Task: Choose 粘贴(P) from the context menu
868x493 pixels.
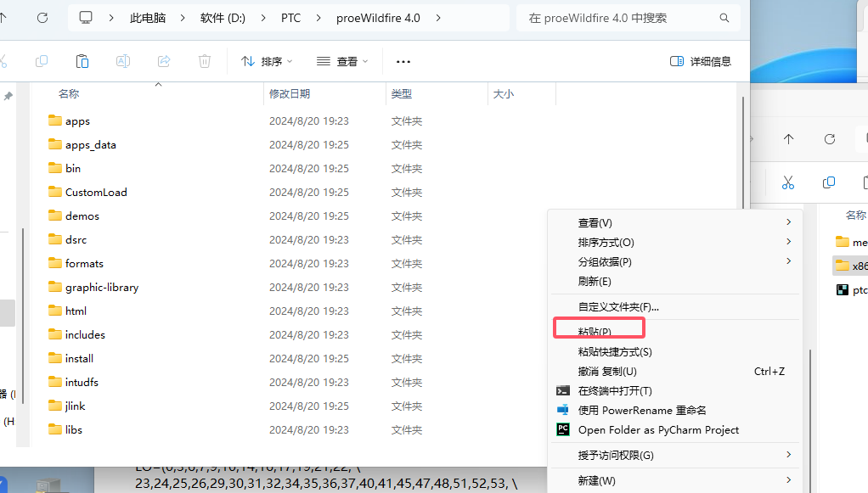Action: tap(675, 331)
